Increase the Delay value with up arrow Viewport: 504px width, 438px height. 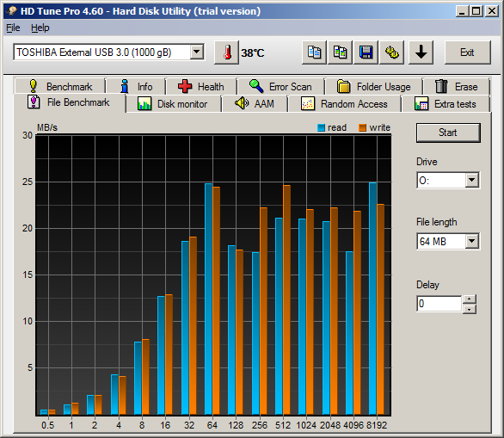(x=470, y=299)
